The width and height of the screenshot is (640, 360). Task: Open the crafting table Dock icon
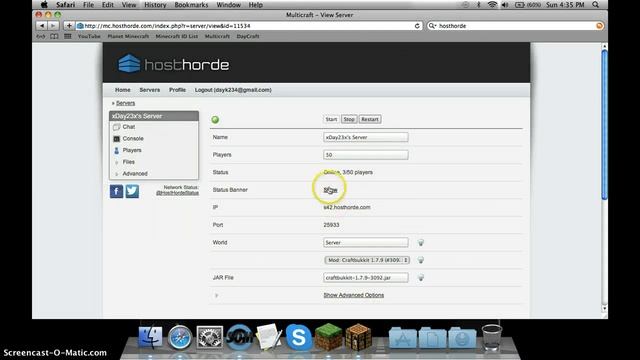[x=358, y=338]
